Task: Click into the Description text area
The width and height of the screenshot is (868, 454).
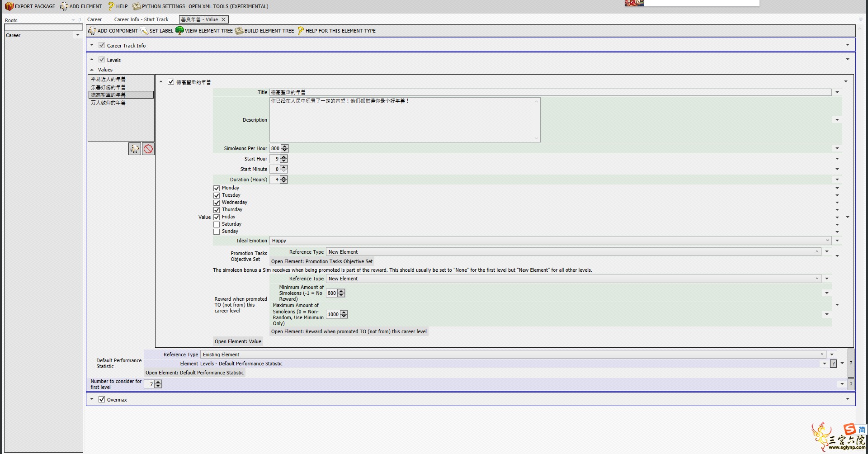Action: coord(405,120)
